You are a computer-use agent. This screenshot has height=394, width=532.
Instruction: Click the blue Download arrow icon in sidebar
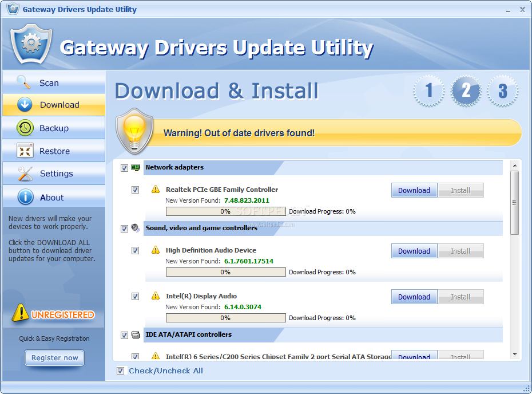pos(25,105)
